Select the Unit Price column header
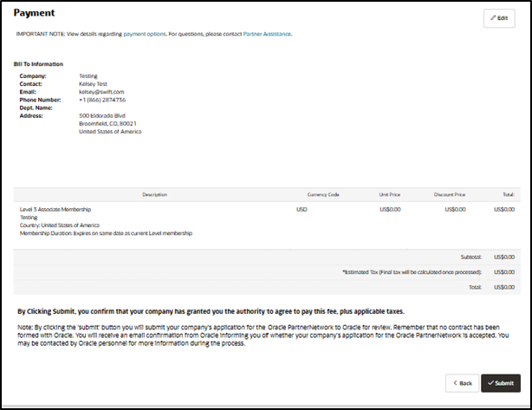 pyautogui.click(x=390, y=194)
